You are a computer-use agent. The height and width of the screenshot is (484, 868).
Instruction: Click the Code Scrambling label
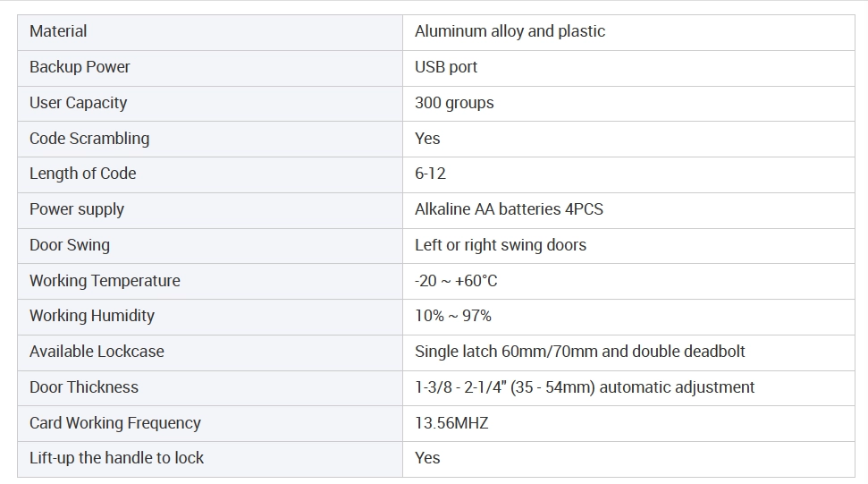(89, 139)
